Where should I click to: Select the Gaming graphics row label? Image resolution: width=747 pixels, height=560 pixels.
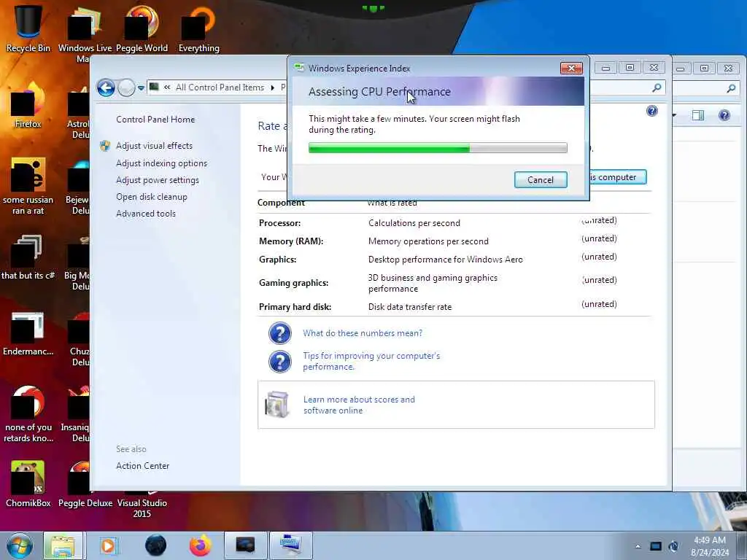293,283
